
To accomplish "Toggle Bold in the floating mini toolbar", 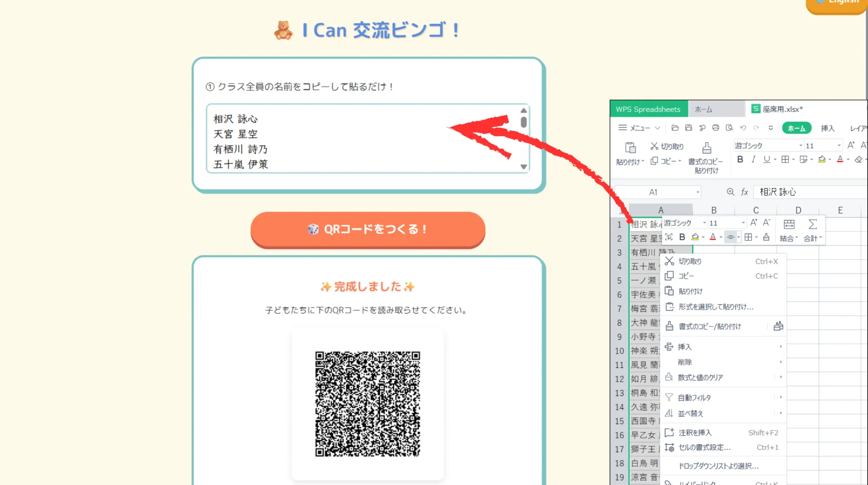I will coord(682,237).
